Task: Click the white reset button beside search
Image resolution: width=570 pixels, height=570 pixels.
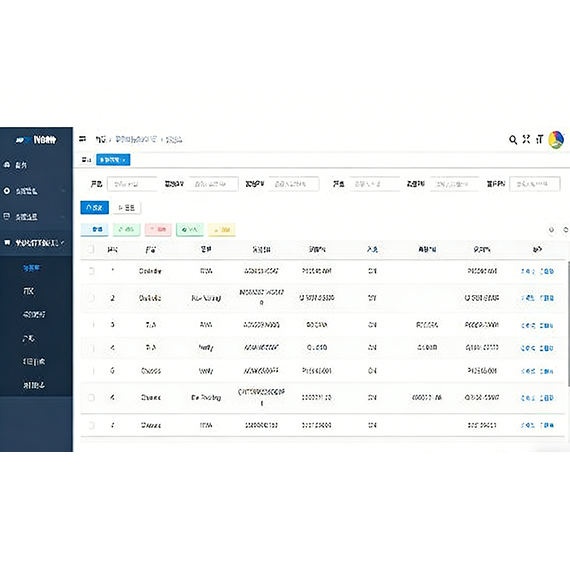Action: point(127,208)
